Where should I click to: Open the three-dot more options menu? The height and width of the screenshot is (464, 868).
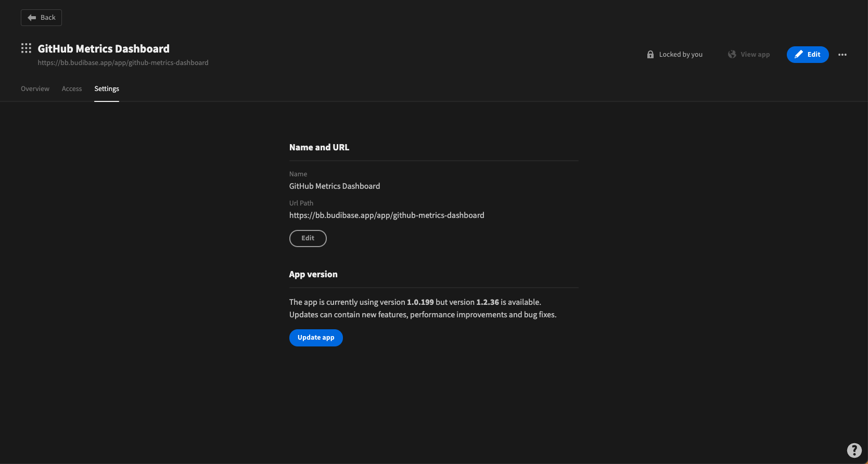[843, 55]
